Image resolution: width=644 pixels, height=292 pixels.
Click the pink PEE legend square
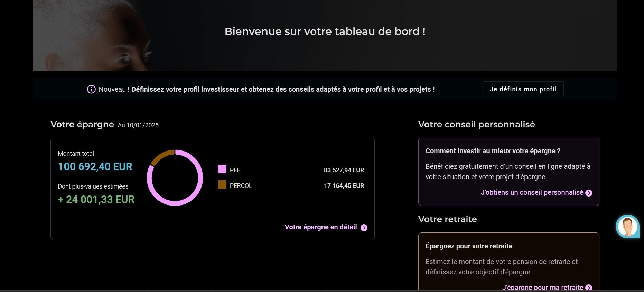point(222,169)
